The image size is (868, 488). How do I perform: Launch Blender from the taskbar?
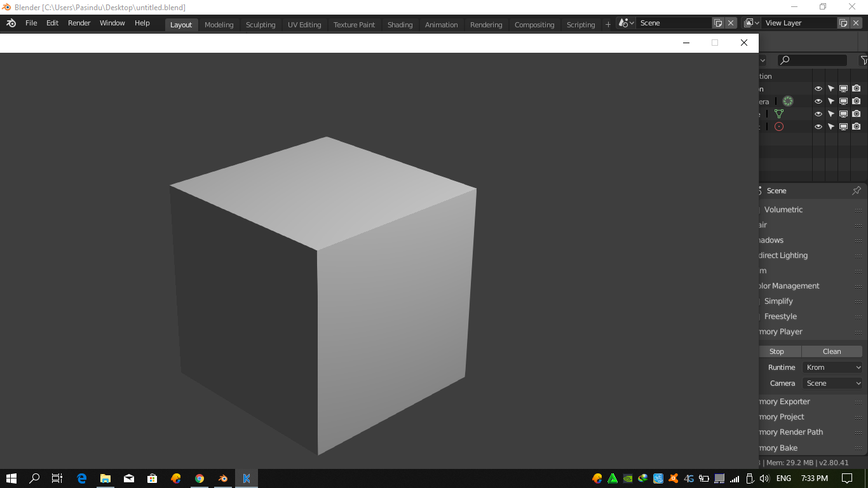[x=223, y=478]
